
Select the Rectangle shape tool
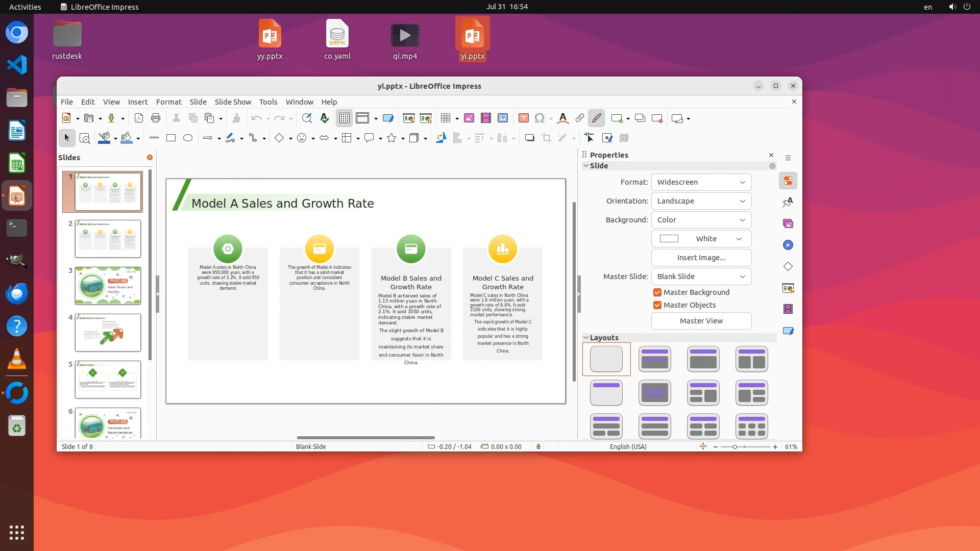tap(171, 138)
